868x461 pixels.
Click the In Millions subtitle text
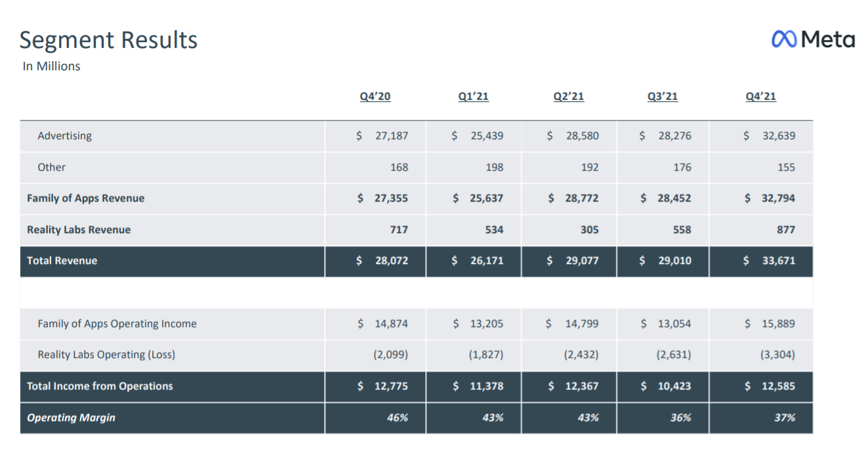tap(51, 66)
